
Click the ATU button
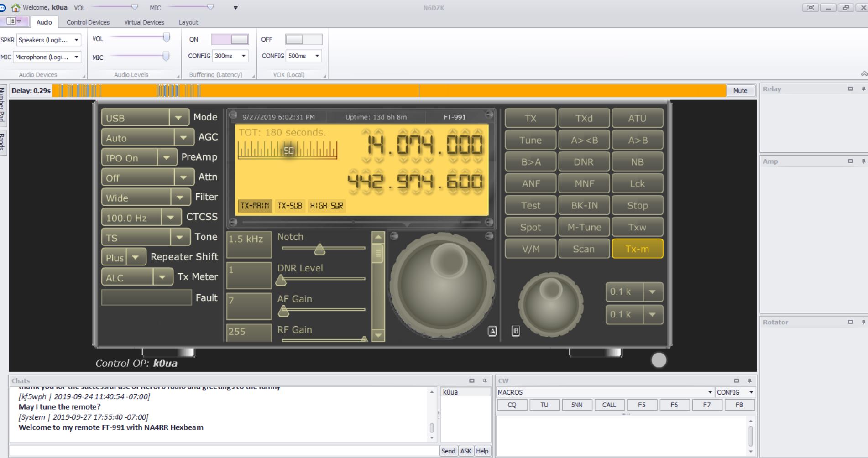[637, 118]
